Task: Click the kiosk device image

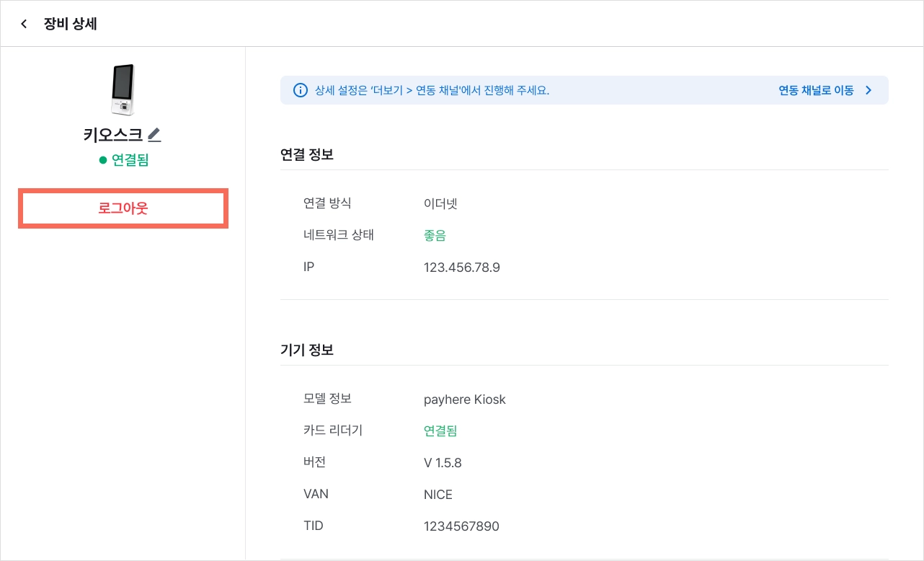Action: [123, 89]
